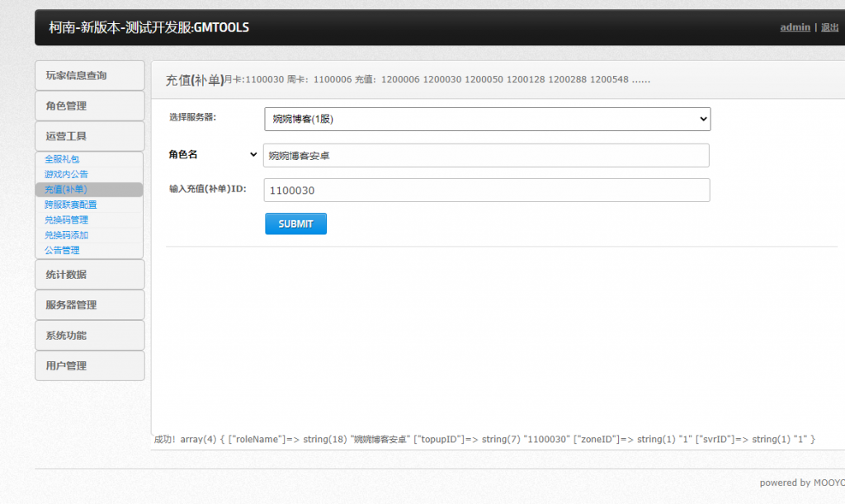Open 公告管理 in sidebar
Screen dimensions: 845x504
[x=62, y=250]
